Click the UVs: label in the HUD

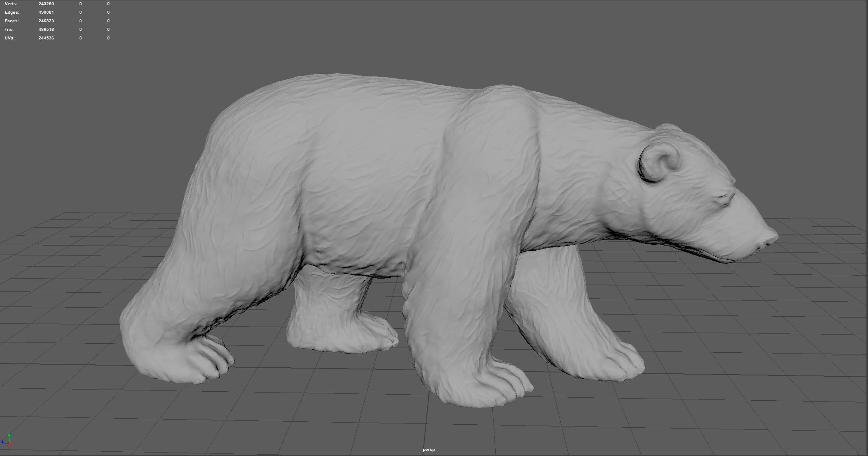(x=9, y=38)
